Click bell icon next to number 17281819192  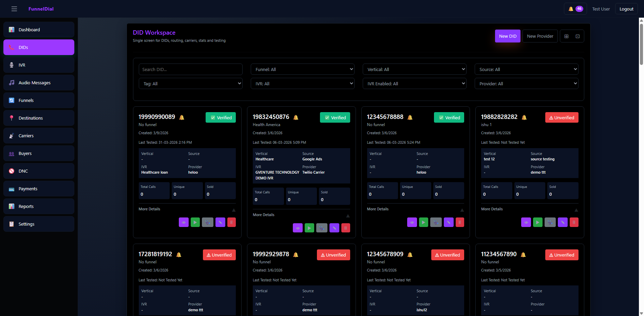(x=179, y=254)
